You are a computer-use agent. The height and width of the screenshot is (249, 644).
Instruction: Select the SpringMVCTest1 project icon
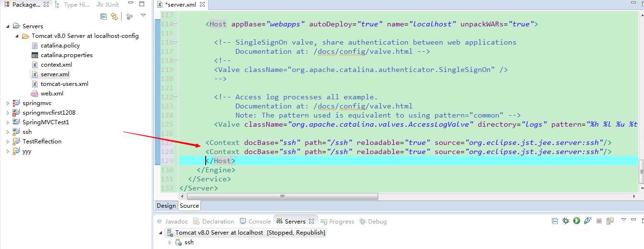point(16,122)
